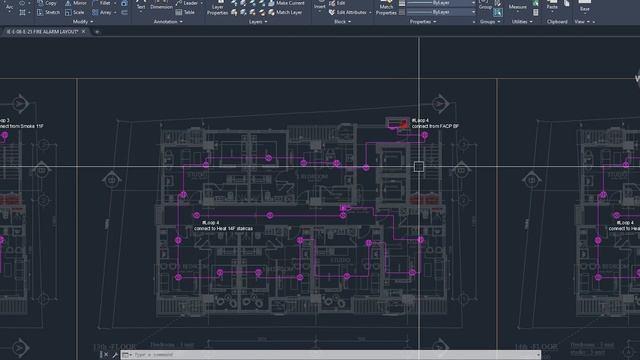Click Edit block button

click(337, 3)
